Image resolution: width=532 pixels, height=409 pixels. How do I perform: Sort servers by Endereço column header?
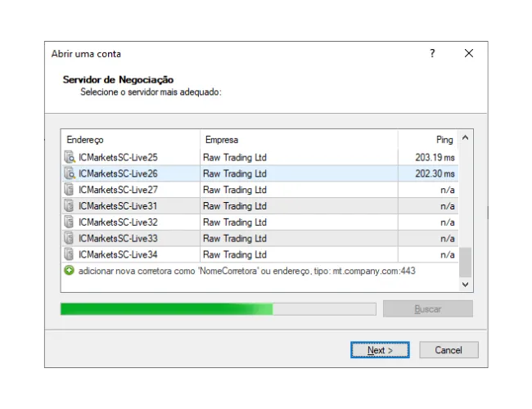point(130,140)
